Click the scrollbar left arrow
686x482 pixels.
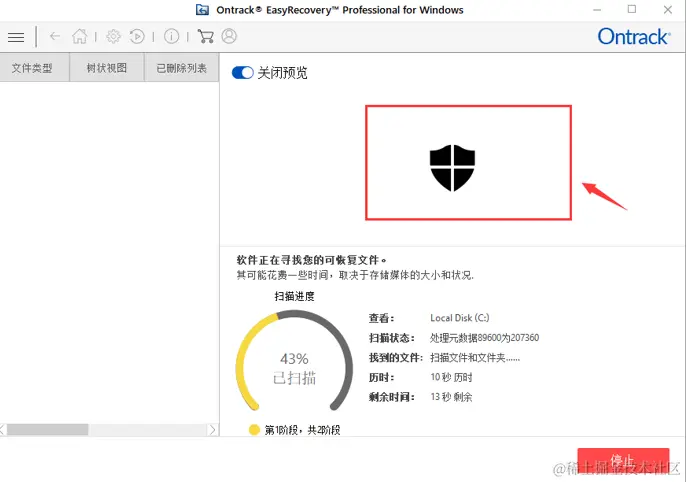point(3,430)
